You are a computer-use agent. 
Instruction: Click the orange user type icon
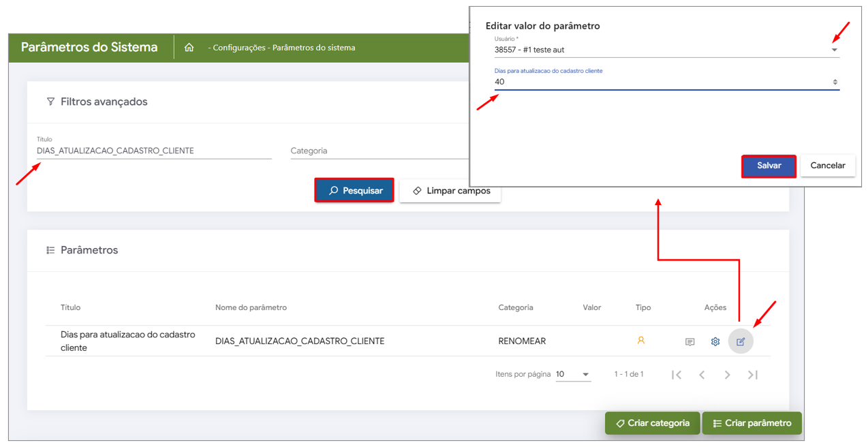coord(640,340)
